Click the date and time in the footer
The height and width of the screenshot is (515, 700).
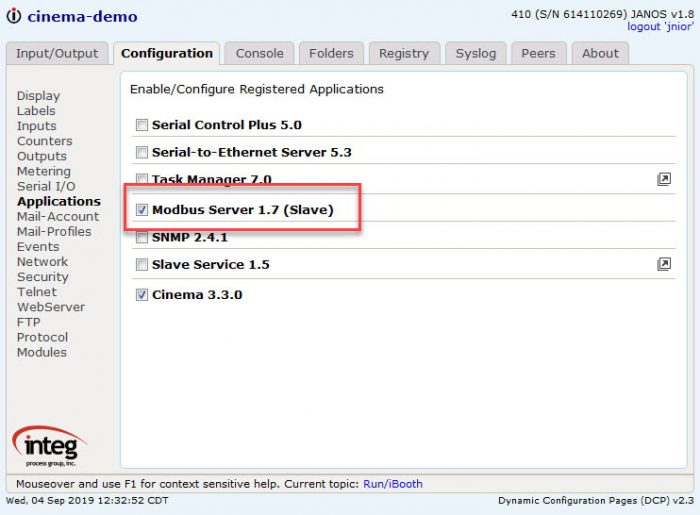[87, 501]
